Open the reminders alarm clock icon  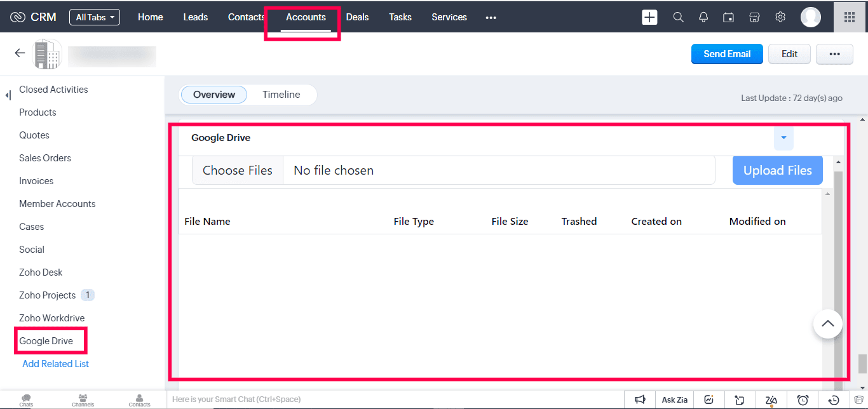tap(803, 399)
